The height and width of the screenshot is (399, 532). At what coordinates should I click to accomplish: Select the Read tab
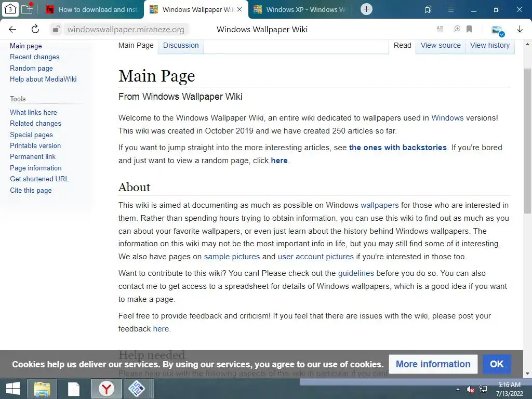[x=403, y=45]
